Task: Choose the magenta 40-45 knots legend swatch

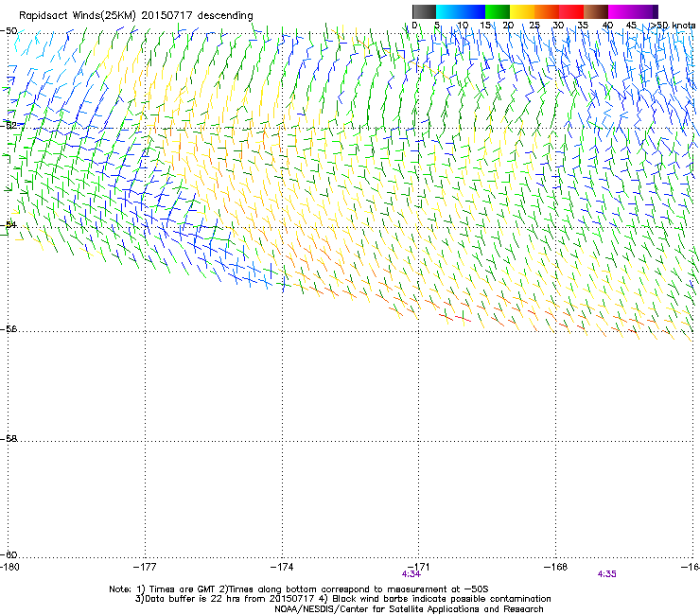Action: point(621,11)
